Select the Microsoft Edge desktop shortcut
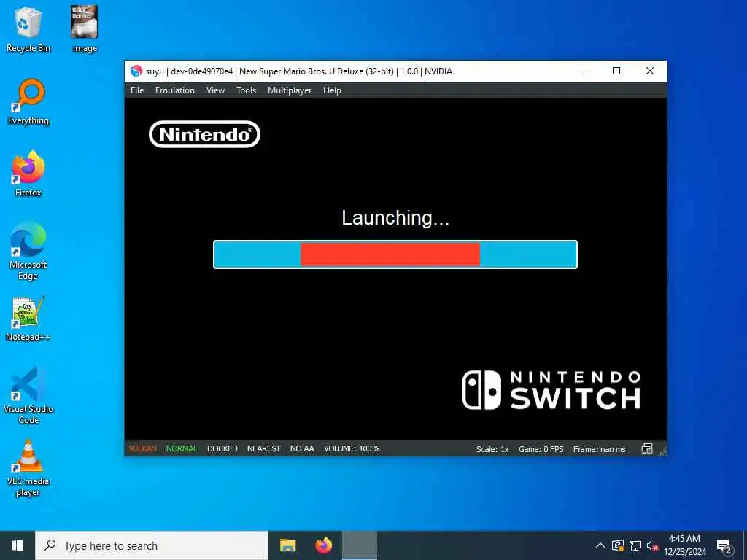The height and width of the screenshot is (560, 747). 28,251
